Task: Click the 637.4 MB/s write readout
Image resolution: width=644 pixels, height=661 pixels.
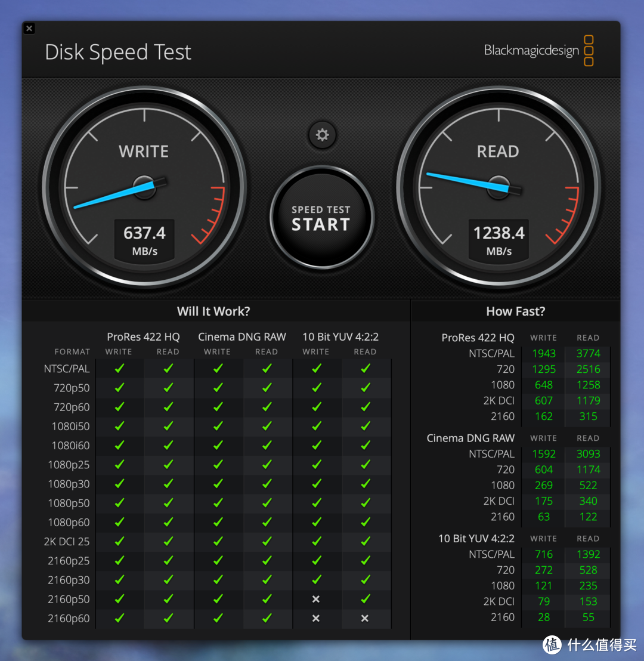Action: pos(144,240)
